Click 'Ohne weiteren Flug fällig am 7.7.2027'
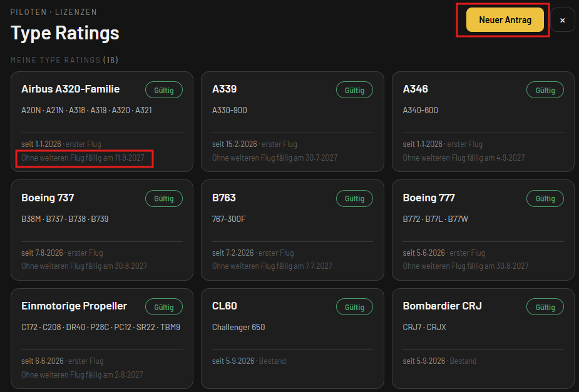Screen dimensions: 579x392 pyautogui.click(x=272, y=266)
